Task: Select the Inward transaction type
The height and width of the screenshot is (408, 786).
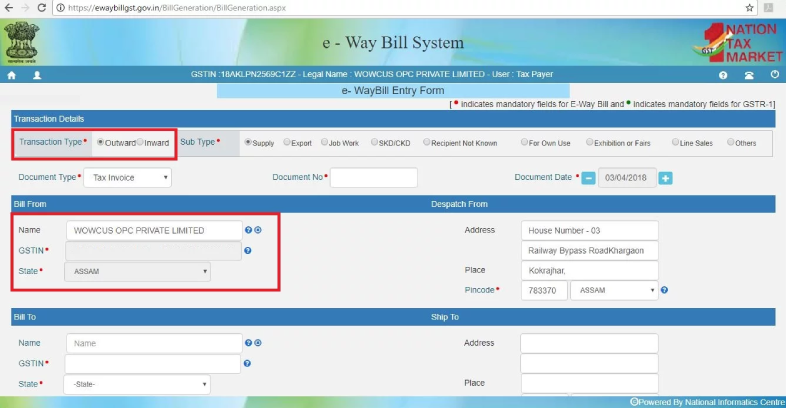Action: pos(140,142)
